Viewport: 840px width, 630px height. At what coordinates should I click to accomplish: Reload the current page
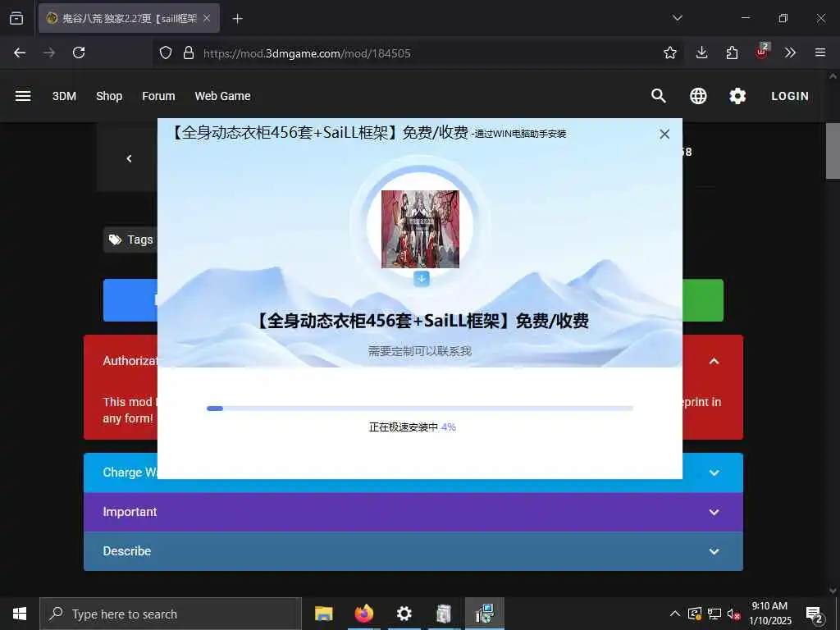(79, 52)
